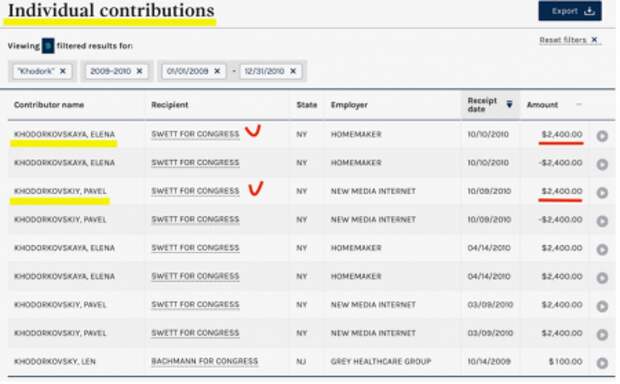Clear the 12/31/2010 end date filter
The width and height of the screenshot is (620, 384).
click(x=293, y=71)
